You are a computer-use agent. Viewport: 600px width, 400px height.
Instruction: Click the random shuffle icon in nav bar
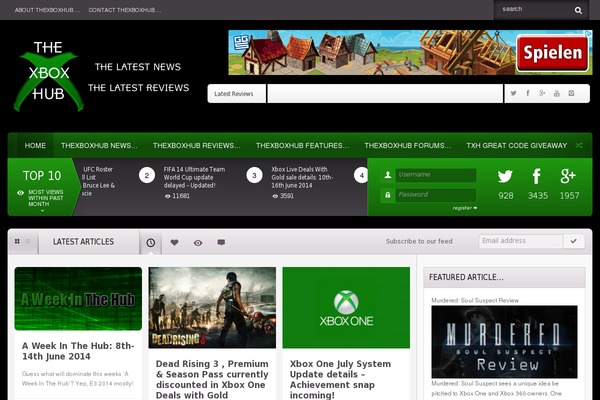(x=579, y=145)
